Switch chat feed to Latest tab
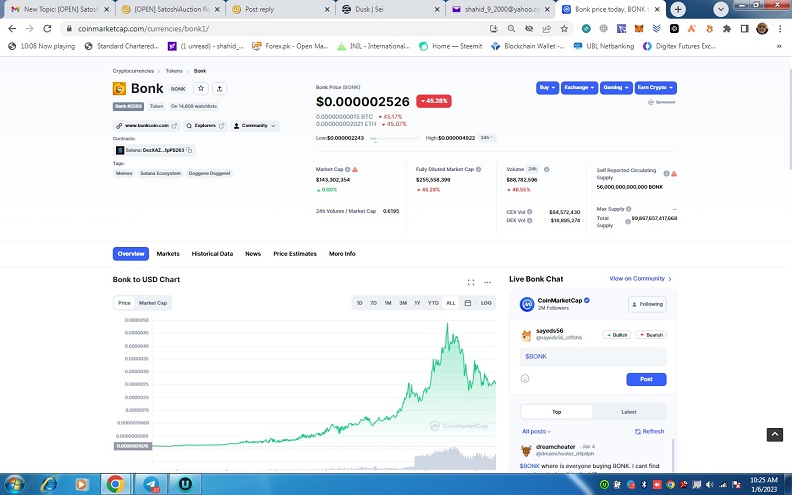 (629, 412)
